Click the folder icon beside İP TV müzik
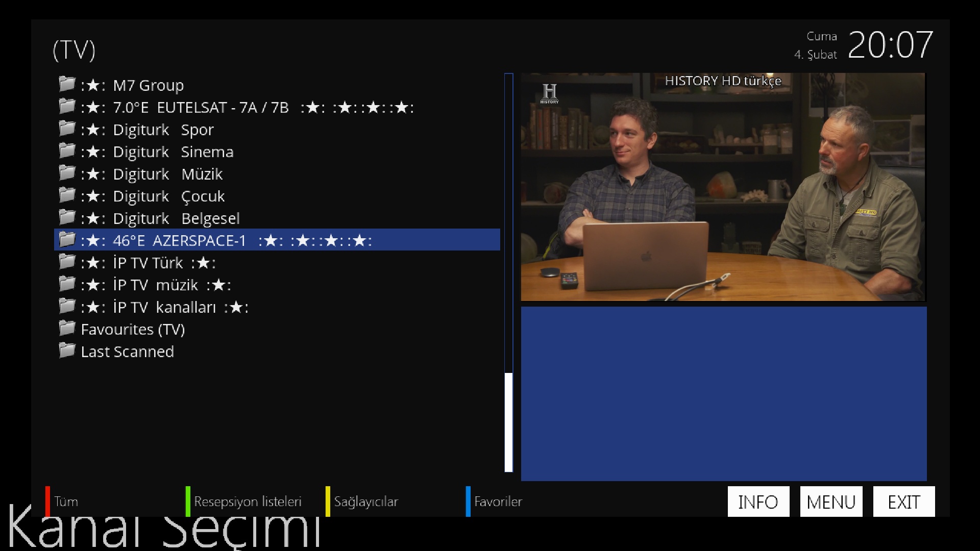 67,284
